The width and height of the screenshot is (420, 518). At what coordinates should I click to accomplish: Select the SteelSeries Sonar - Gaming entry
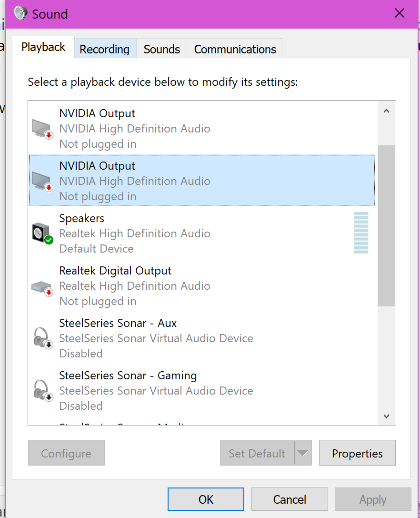click(x=202, y=390)
